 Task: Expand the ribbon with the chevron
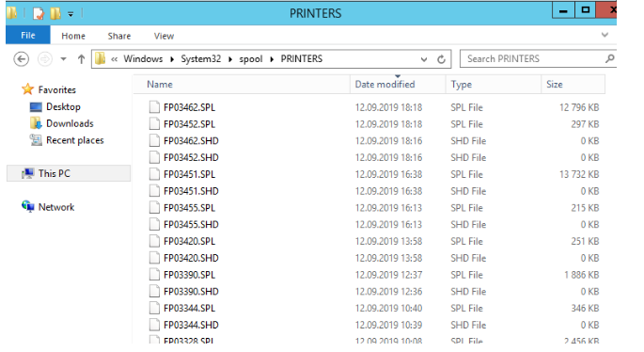point(605,35)
